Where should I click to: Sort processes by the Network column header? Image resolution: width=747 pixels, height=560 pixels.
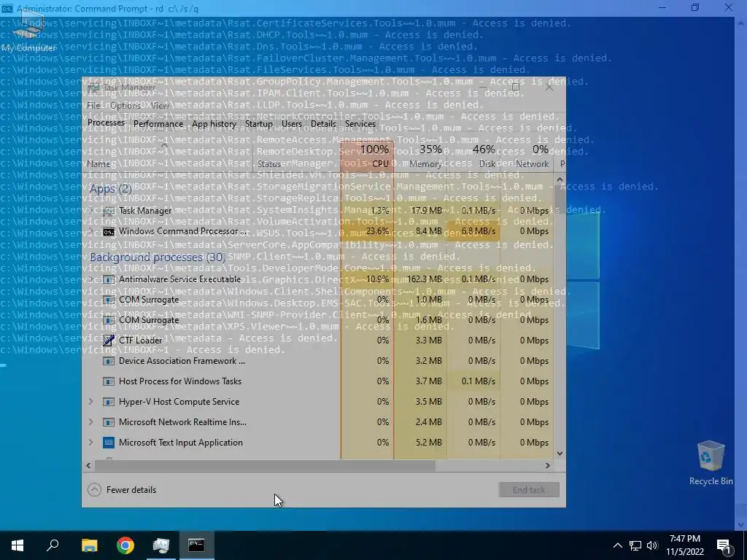(x=527, y=157)
